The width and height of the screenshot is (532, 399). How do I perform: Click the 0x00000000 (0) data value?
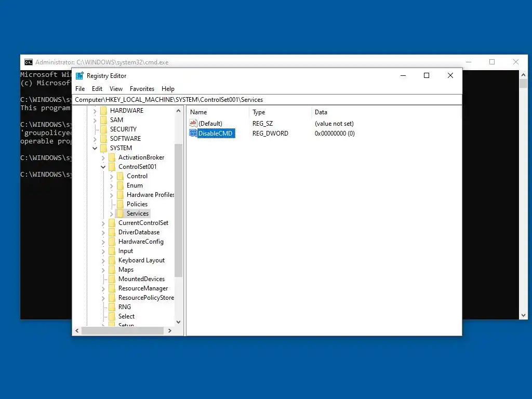tap(335, 134)
